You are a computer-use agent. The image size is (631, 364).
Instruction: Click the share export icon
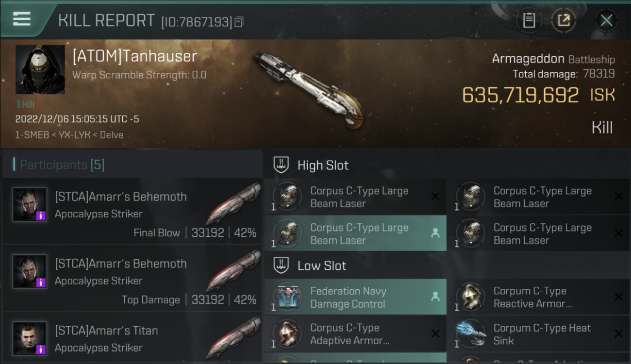(564, 20)
